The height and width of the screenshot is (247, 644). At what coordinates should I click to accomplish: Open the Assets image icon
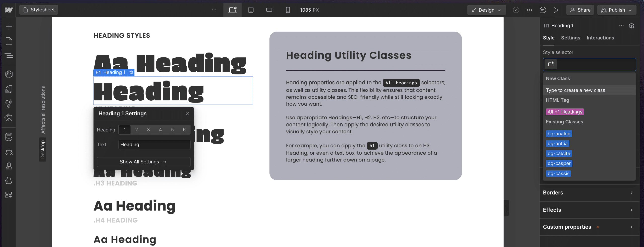(x=9, y=118)
